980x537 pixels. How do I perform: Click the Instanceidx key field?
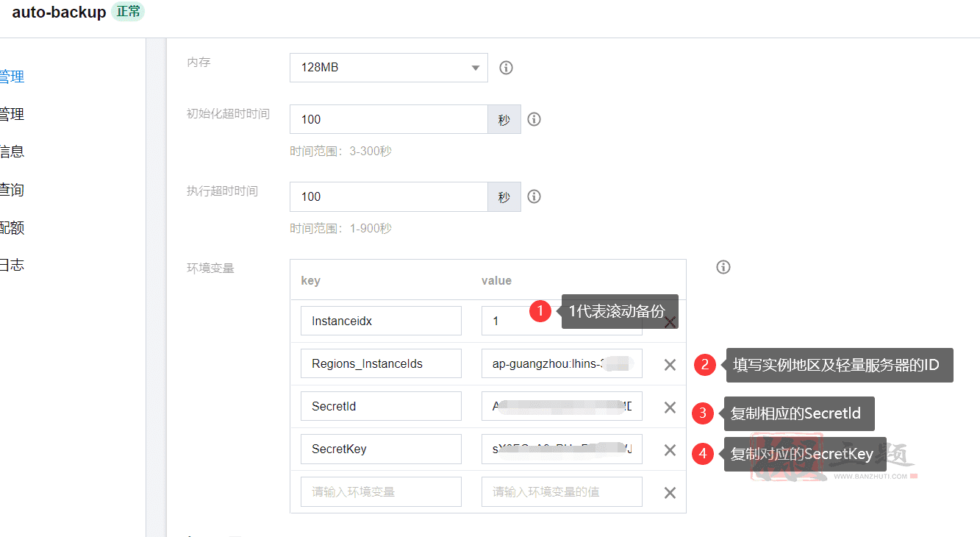tap(381, 321)
